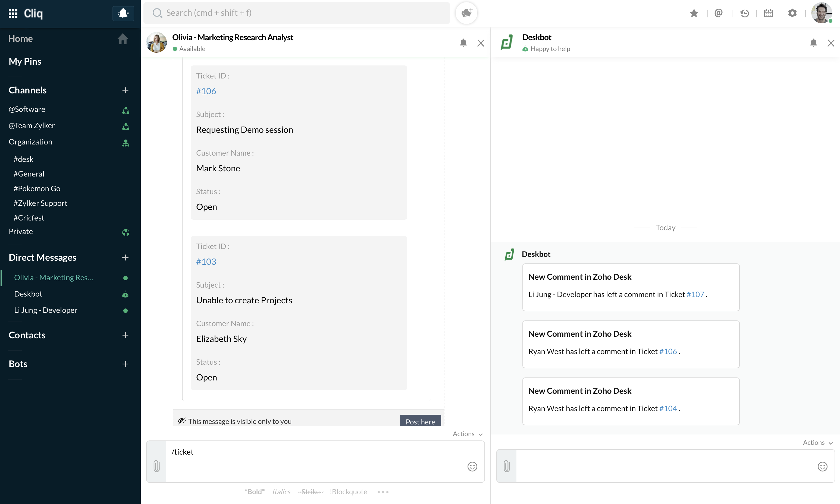Open the emoji picker in Deskbot's chat
Screen dimensions: 840x504
822,466
